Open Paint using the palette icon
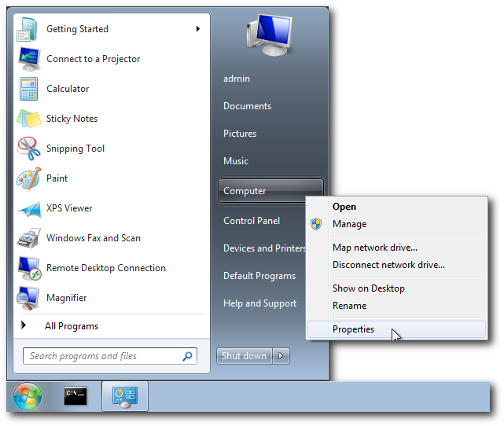The image size is (504, 426). point(29,178)
